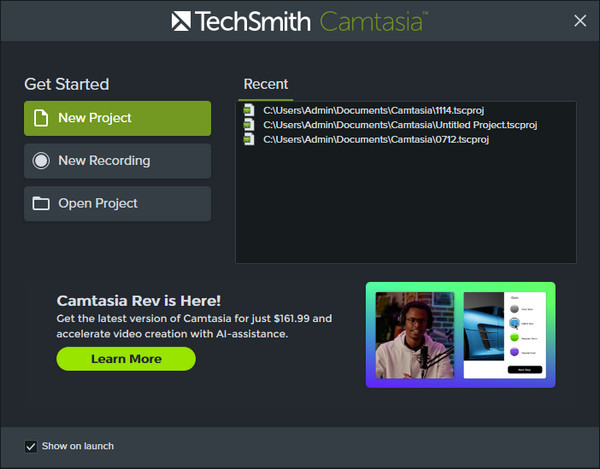600x469 pixels.
Task: Click the Camtasia Rev promo image
Action: point(460,335)
